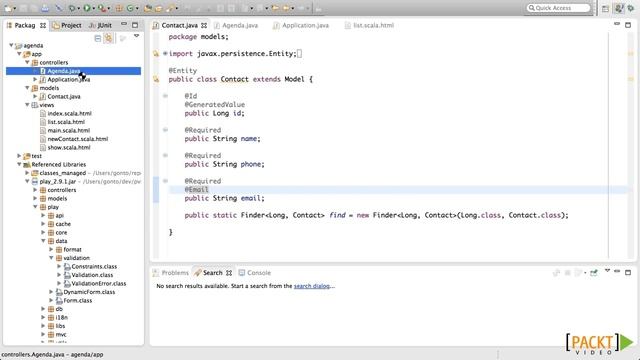Switch to the Problems tab
This screenshot has width=640, height=360.
click(x=171, y=273)
